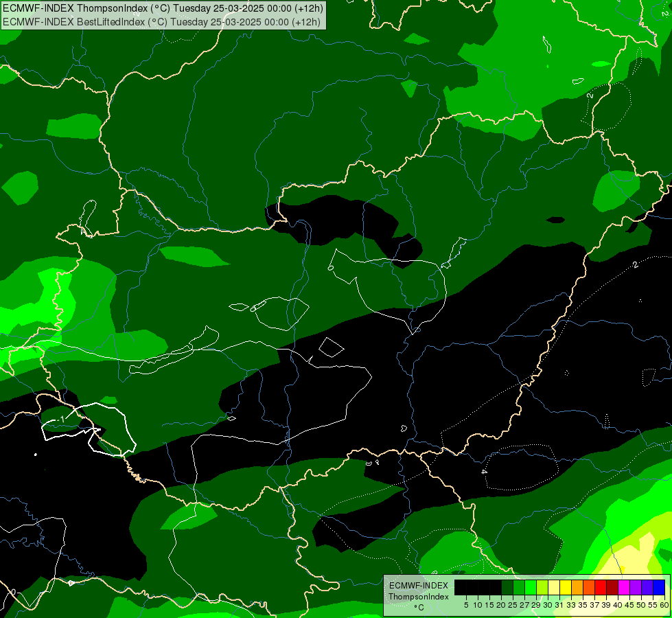Click the legend tick value '50'

tap(641, 605)
